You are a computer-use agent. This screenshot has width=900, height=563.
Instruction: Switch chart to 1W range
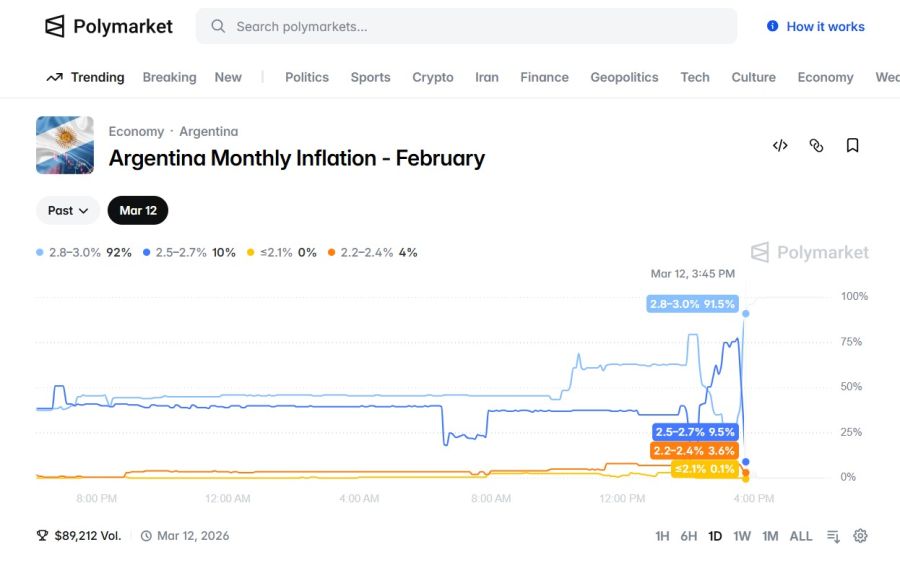741,536
